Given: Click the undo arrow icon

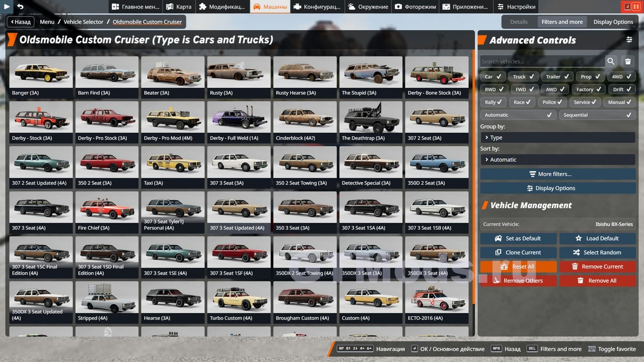Looking at the screenshot, I should (20, 7).
